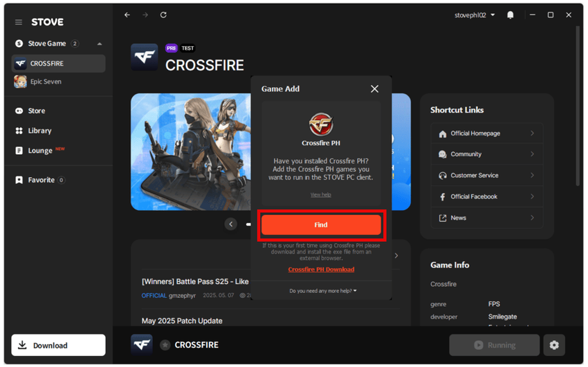The width and height of the screenshot is (588, 367).
Task: Click the Store controller icon
Action: click(x=19, y=111)
